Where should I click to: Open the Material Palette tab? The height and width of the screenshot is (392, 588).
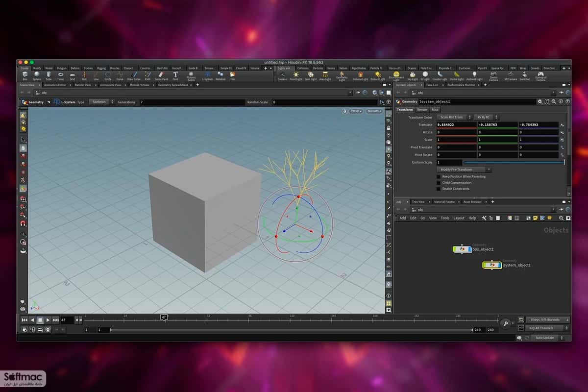(x=444, y=202)
